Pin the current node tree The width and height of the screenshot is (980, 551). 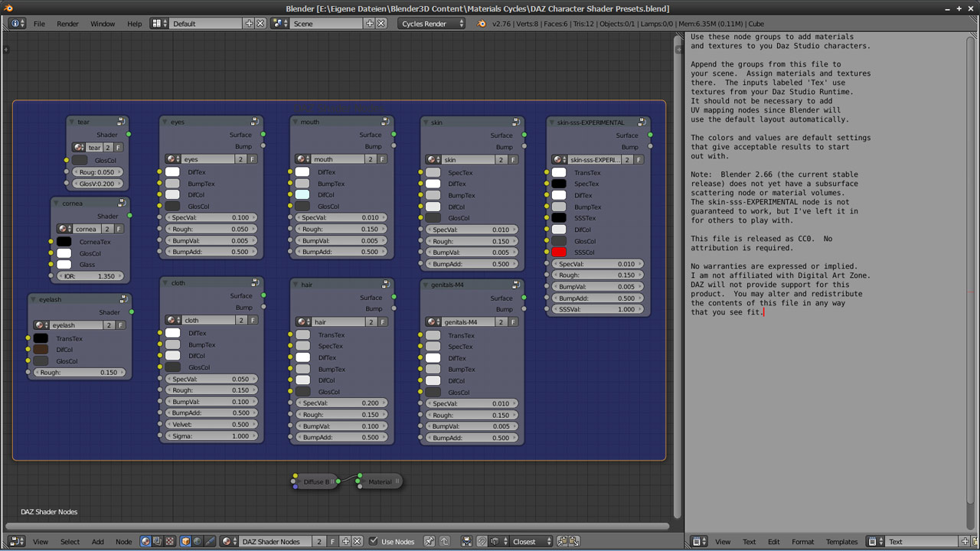coord(430,541)
